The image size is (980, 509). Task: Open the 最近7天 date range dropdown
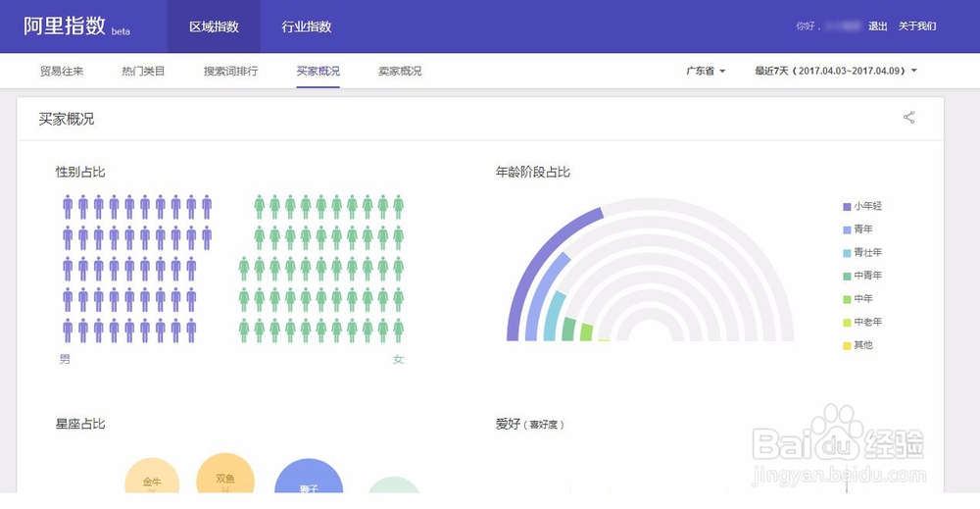(x=836, y=71)
